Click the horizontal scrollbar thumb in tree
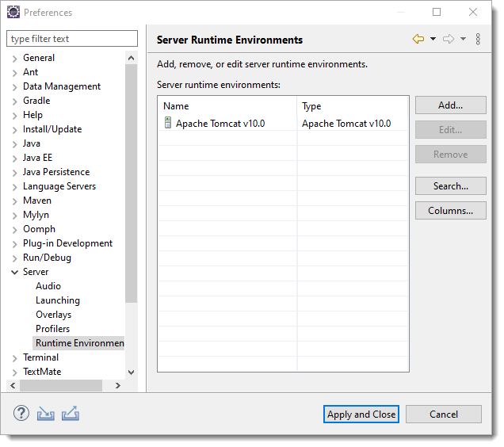Image resolution: width=504 pixels, height=447 pixels. point(61,385)
